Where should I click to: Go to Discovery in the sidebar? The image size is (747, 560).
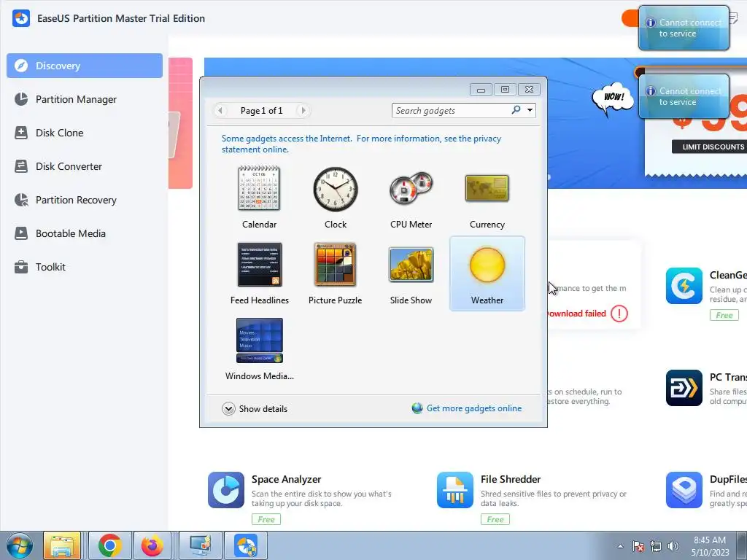coord(85,66)
